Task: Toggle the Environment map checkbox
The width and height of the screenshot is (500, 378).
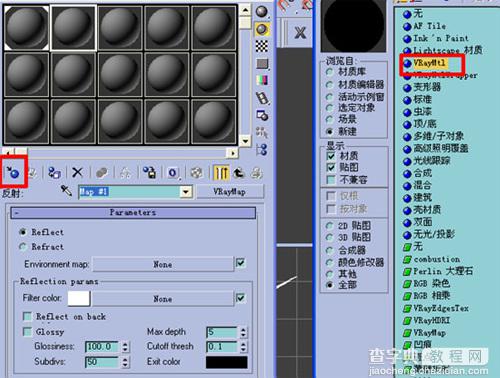Action: [240, 263]
